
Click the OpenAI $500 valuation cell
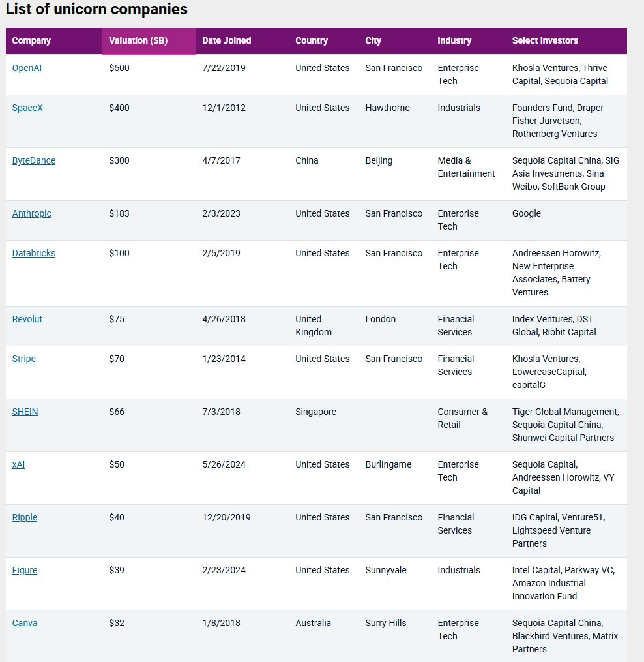click(x=119, y=68)
